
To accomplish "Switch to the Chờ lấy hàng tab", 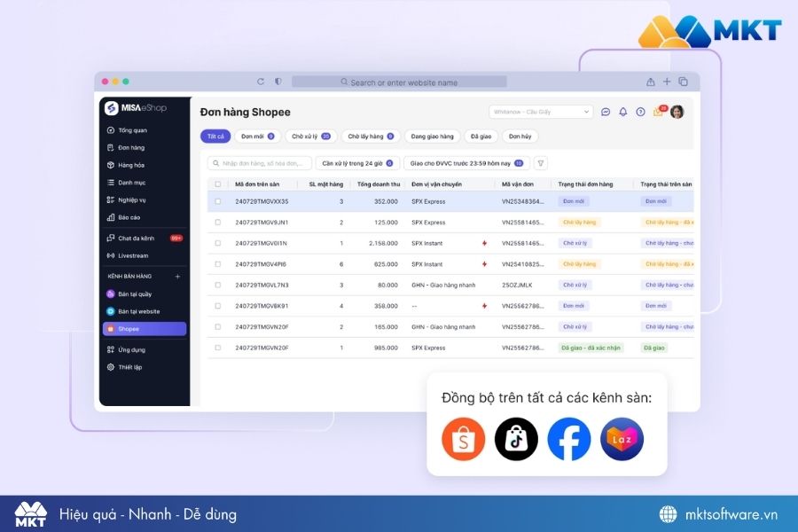I will tap(370, 136).
